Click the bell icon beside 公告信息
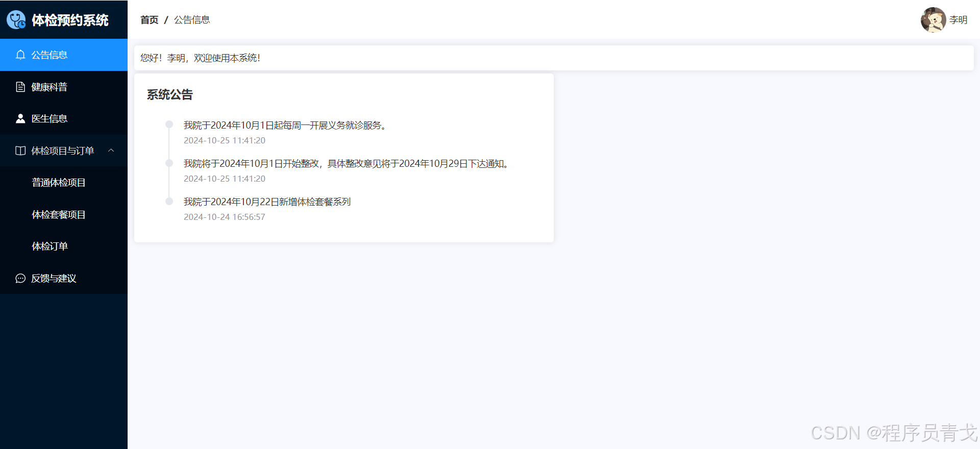Image resolution: width=980 pixels, height=449 pixels. tap(20, 55)
